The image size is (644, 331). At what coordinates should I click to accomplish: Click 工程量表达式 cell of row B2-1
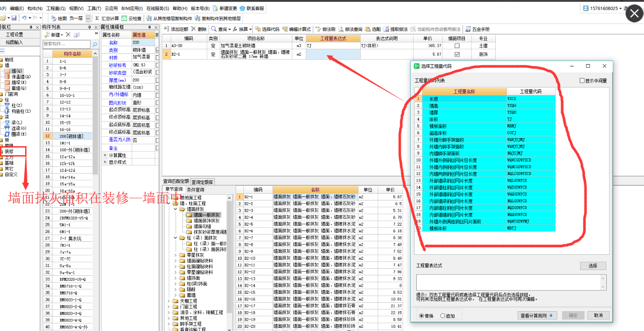tap(333, 54)
